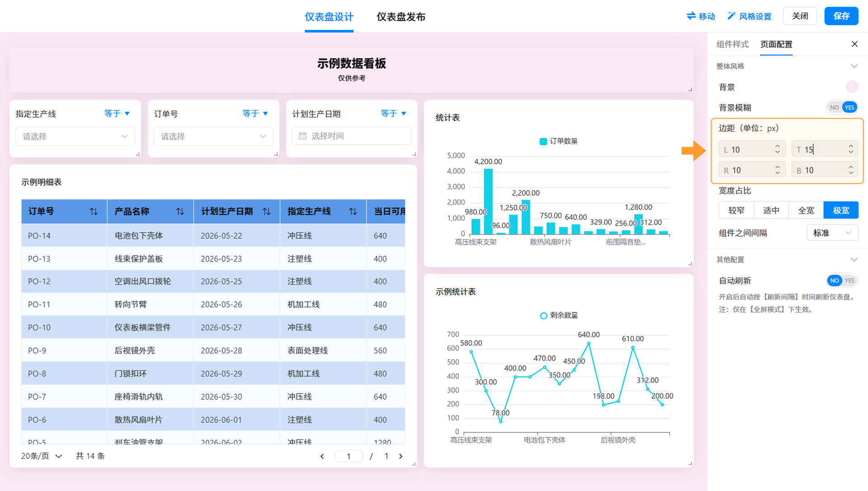
Task: Sort by 指定生产线 column arrows
Action: pos(353,211)
